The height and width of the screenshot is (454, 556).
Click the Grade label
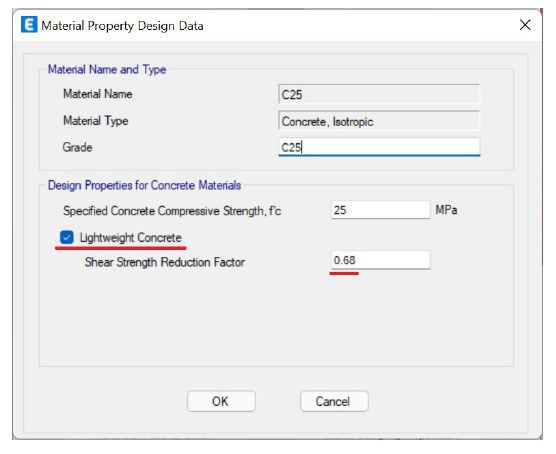click(77, 147)
